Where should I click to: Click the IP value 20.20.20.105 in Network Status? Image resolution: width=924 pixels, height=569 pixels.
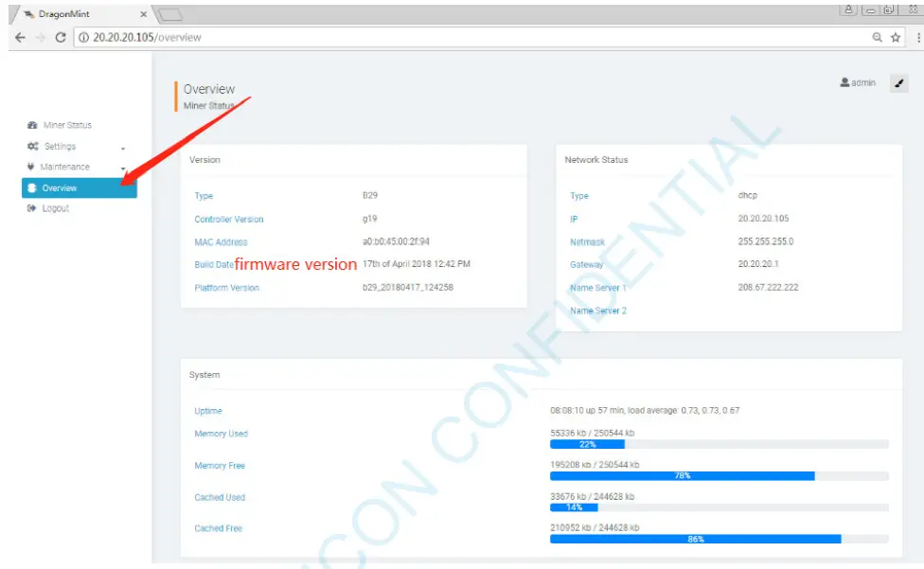(763, 218)
